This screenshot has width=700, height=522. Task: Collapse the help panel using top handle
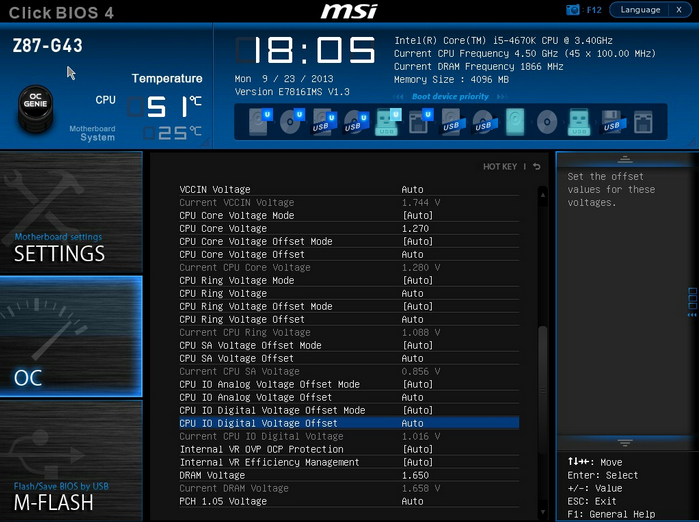point(625,159)
